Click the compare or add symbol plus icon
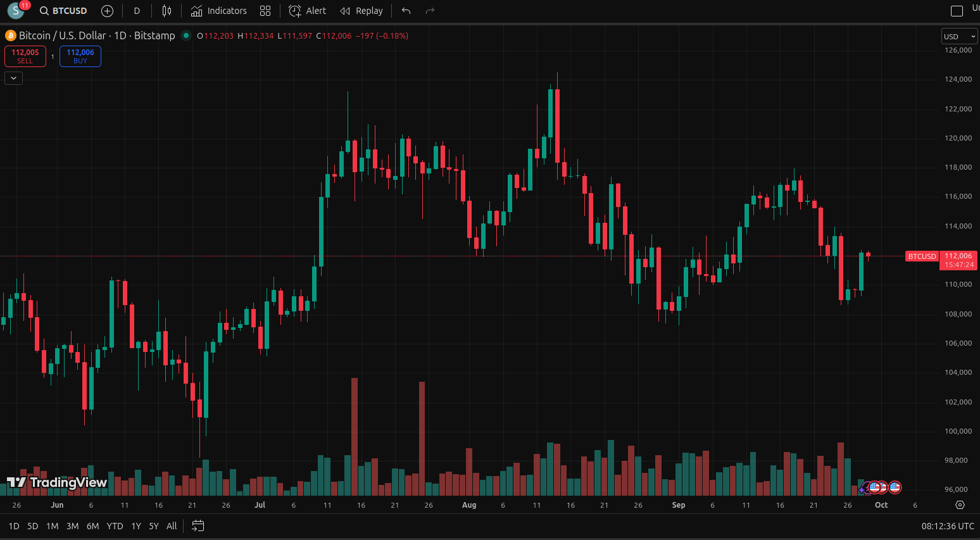 [108, 11]
